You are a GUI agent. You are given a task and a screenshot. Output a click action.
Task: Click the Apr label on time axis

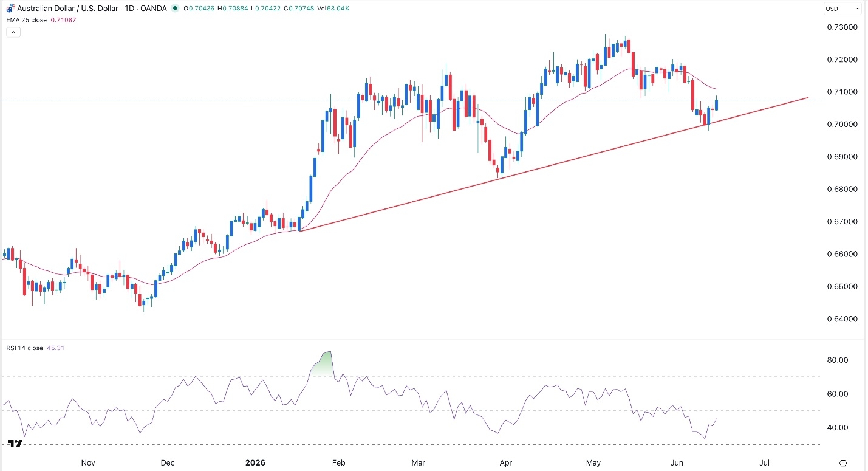(x=505, y=463)
